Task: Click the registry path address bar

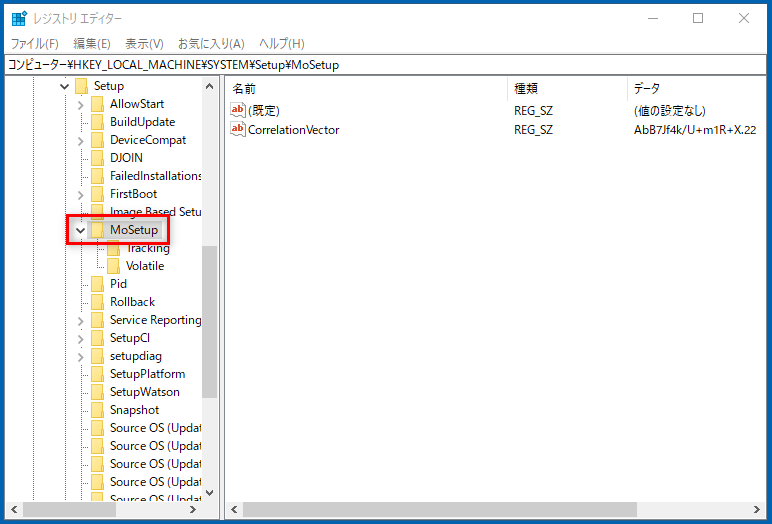Action: click(x=386, y=65)
